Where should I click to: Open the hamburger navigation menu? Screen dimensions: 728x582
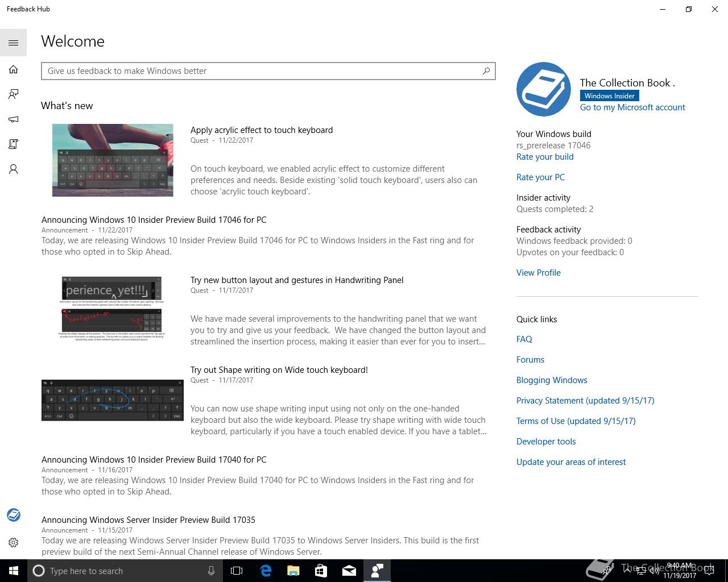pyautogui.click(x=14, y=43)
